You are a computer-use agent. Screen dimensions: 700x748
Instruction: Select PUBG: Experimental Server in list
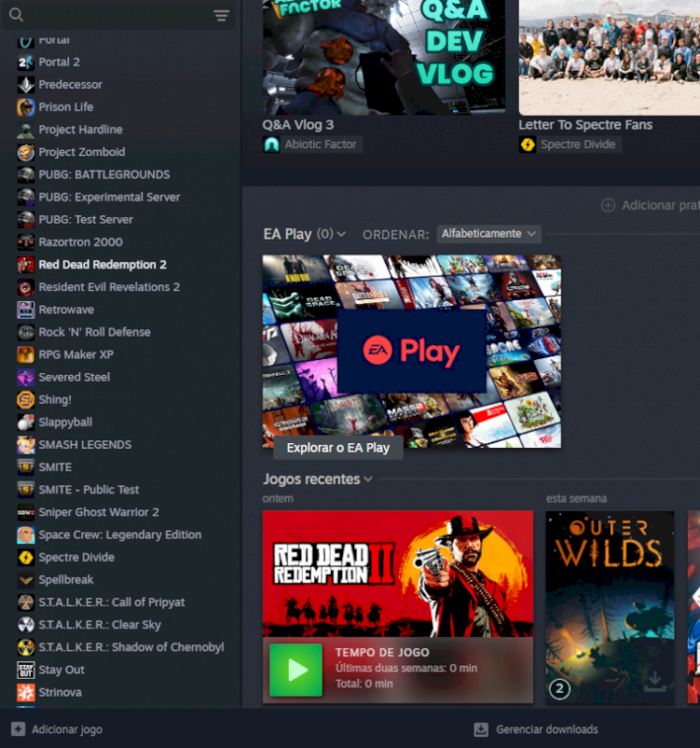(x=109, y=197)
